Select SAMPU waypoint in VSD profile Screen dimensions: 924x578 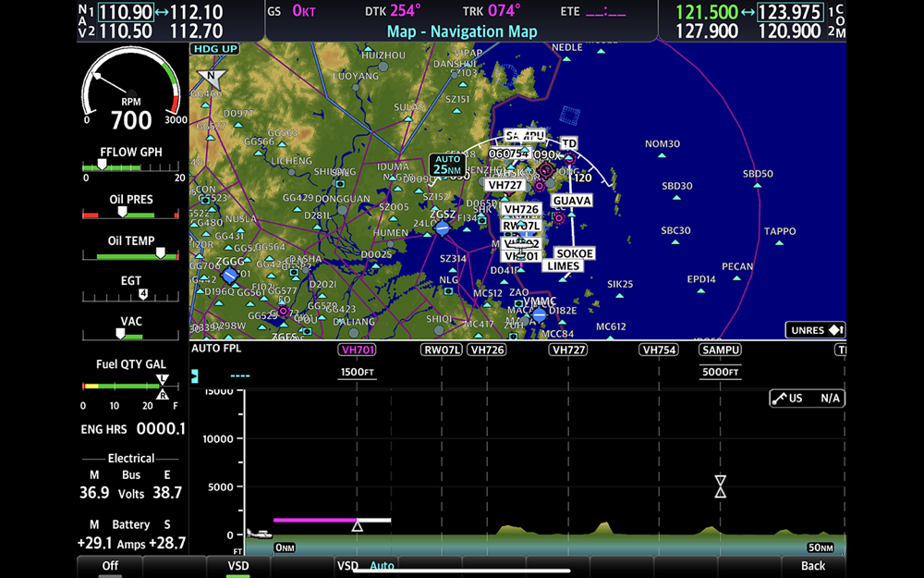pos(720,350)
